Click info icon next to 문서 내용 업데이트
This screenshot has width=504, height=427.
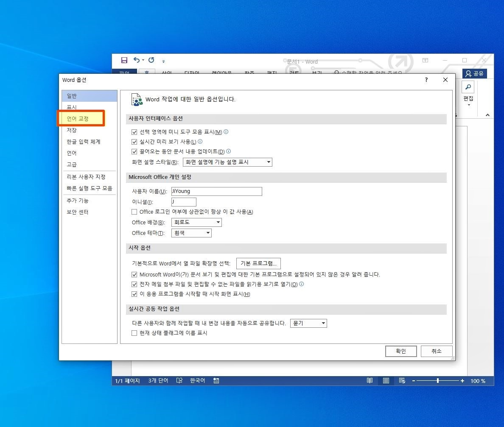[228, 151]
